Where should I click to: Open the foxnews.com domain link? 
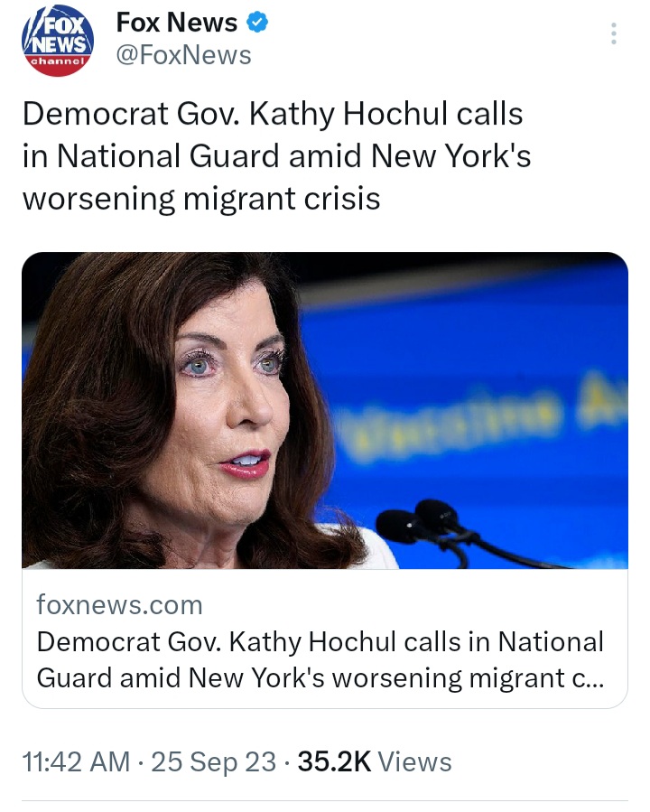(119, 604)
